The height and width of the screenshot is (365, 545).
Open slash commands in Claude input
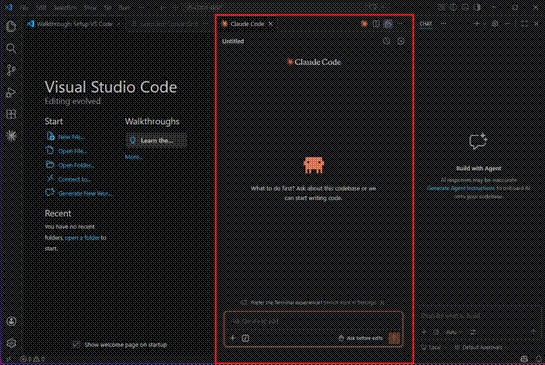[245, 338]
